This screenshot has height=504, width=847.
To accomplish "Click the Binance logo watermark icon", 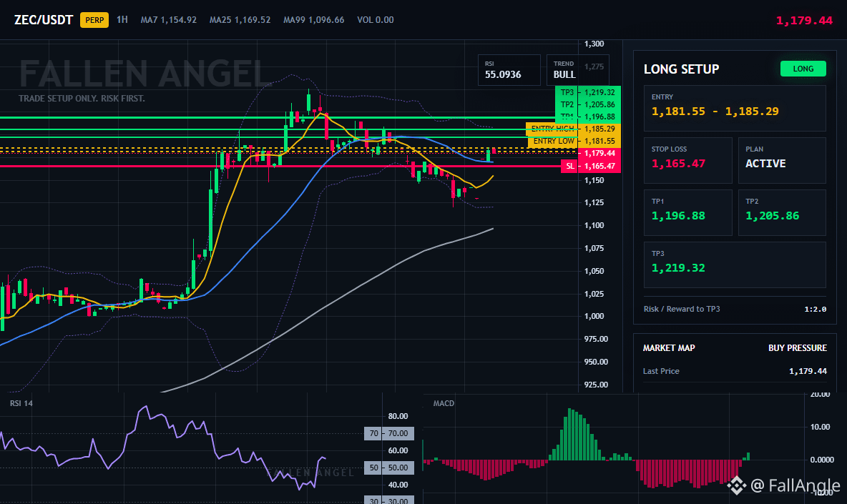I will [736, 485].
